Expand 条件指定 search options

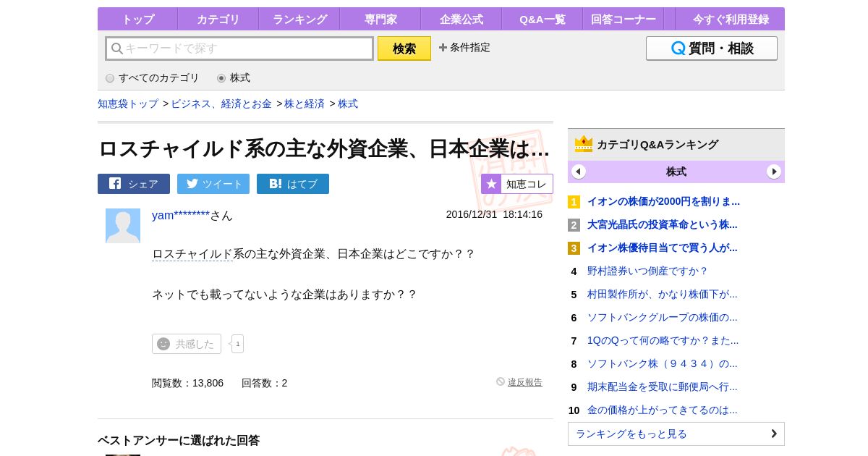point(464,48)
